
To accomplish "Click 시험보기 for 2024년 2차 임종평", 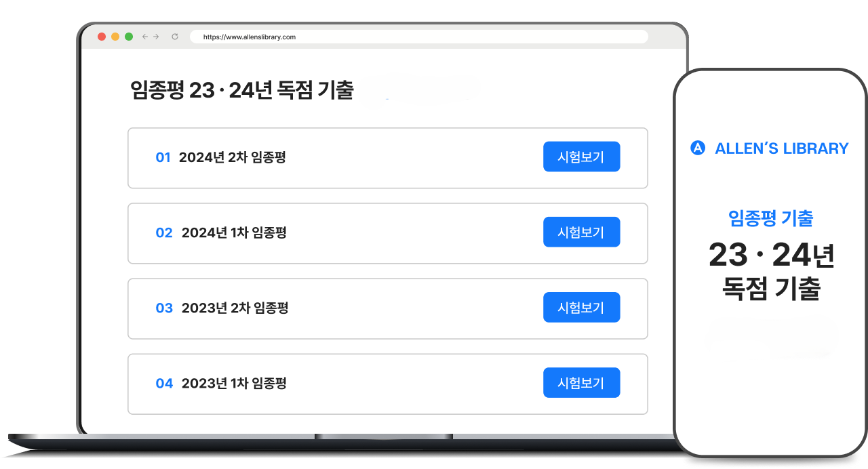I will click(581, 157).
